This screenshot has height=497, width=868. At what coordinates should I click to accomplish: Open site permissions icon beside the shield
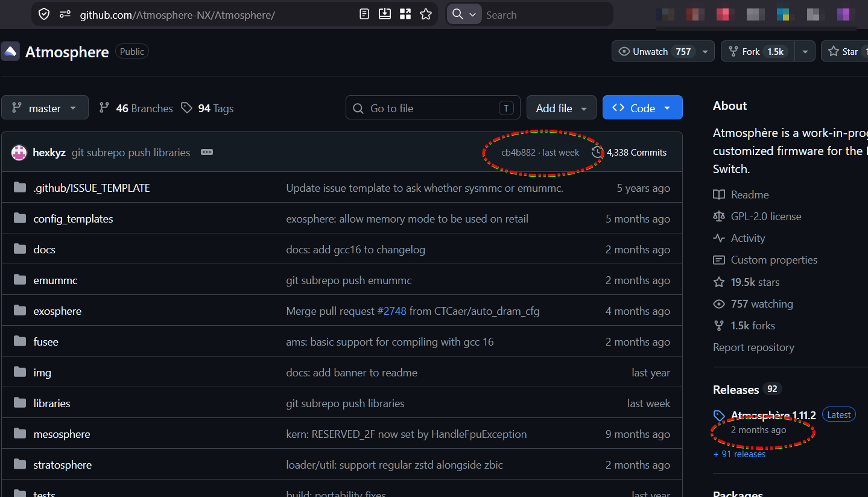[65, 14]
